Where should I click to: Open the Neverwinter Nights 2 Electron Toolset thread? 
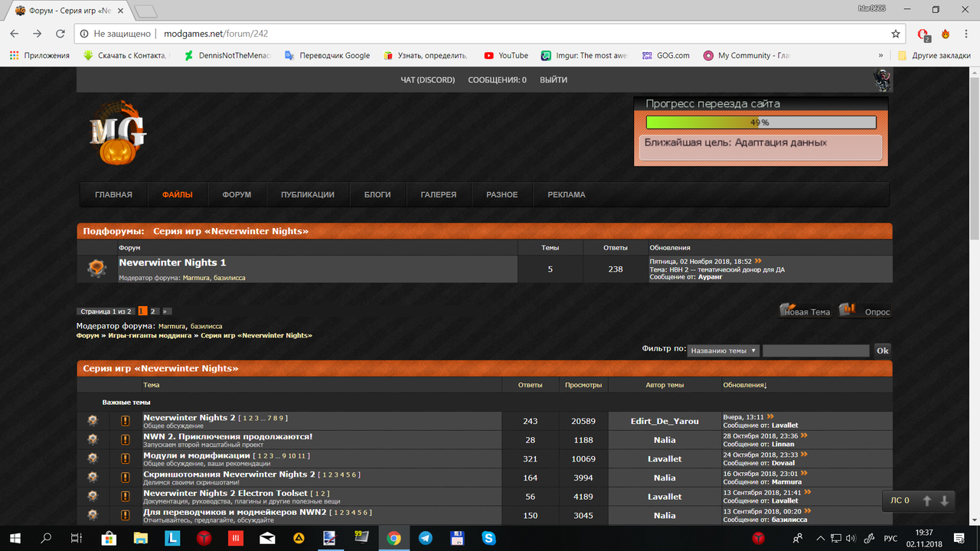[x=225, y=494]
